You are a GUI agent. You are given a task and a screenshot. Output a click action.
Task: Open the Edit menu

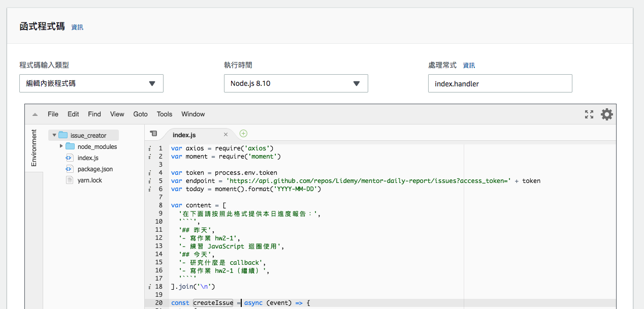(73, 114)
